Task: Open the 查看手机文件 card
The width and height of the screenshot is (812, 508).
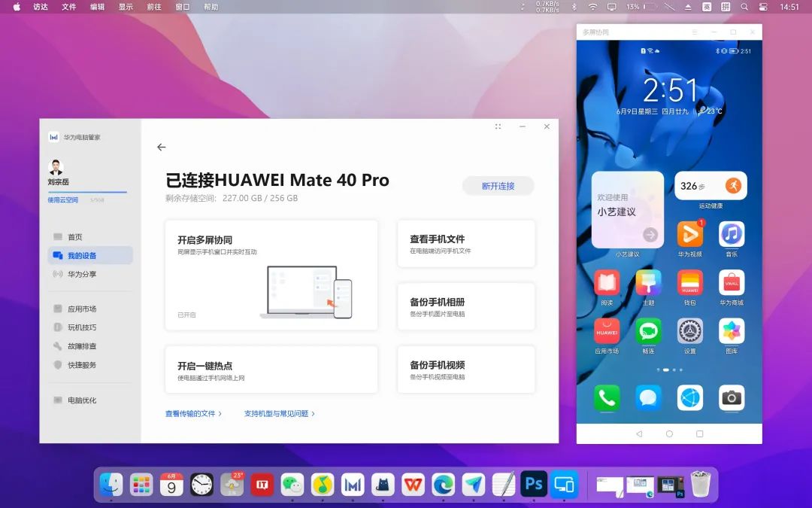Action: [466, 244]
